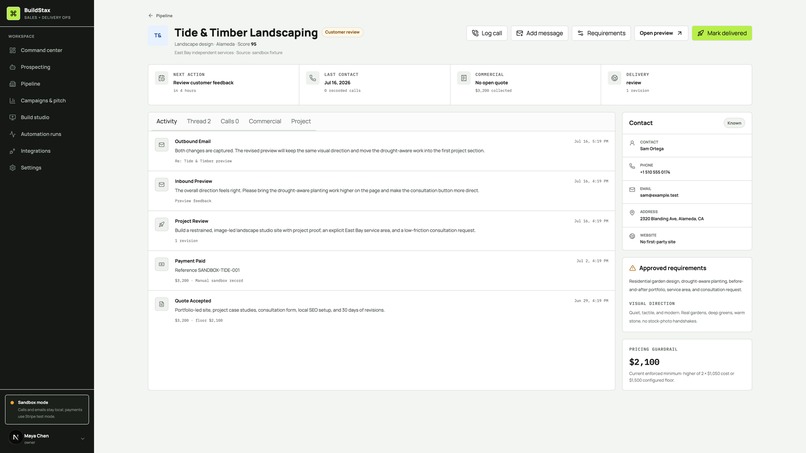Click the contact email icon
This screenshot has height=453, width=806.
[x=632, y=190]
